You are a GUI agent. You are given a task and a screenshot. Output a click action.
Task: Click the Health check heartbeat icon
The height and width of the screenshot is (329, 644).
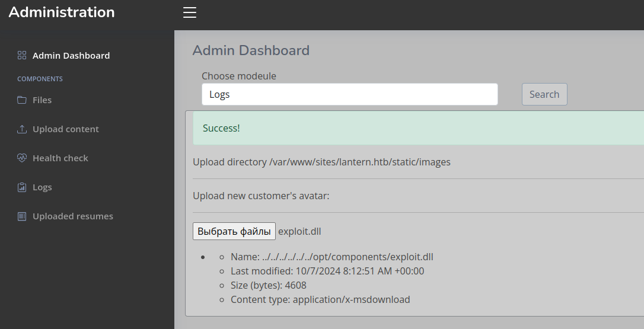[x=22, y=158]
